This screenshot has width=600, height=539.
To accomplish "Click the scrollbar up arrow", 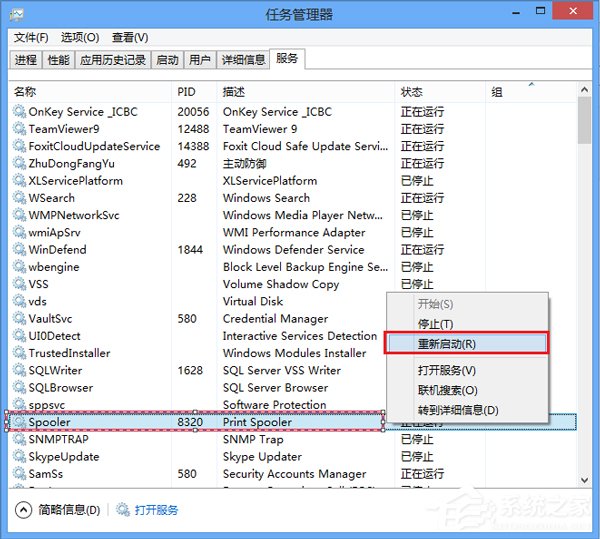I will [x=584, y=90].
